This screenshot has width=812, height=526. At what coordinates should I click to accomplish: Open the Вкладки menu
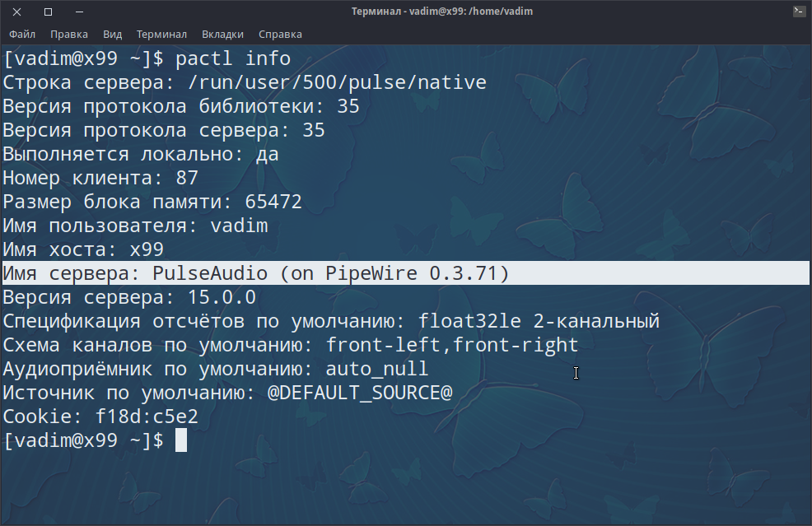[222, 35]
